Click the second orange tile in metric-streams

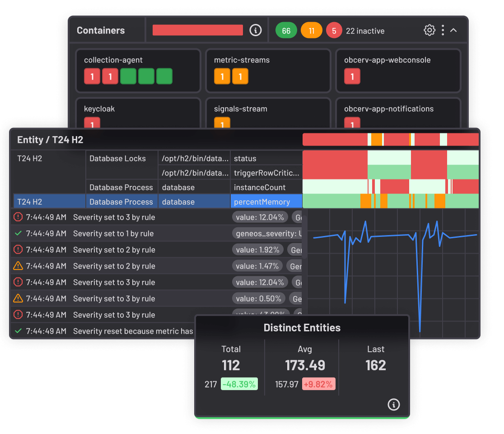click(x=240, y=76)
